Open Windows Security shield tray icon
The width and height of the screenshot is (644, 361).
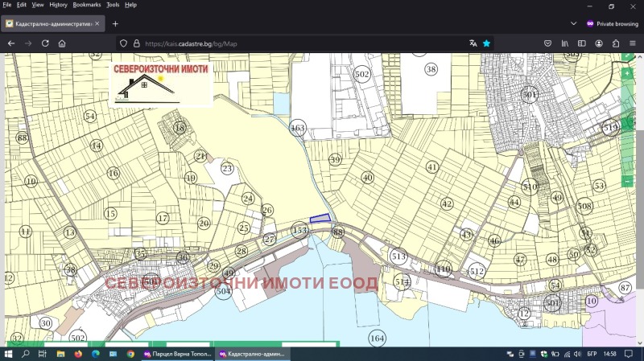pyautogui.click(x=544, y=354)
